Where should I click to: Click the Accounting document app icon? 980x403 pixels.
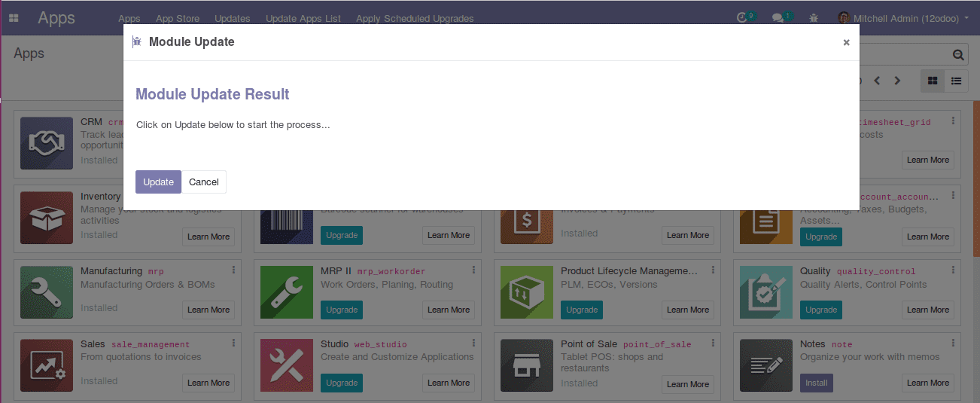click(766, 227)
